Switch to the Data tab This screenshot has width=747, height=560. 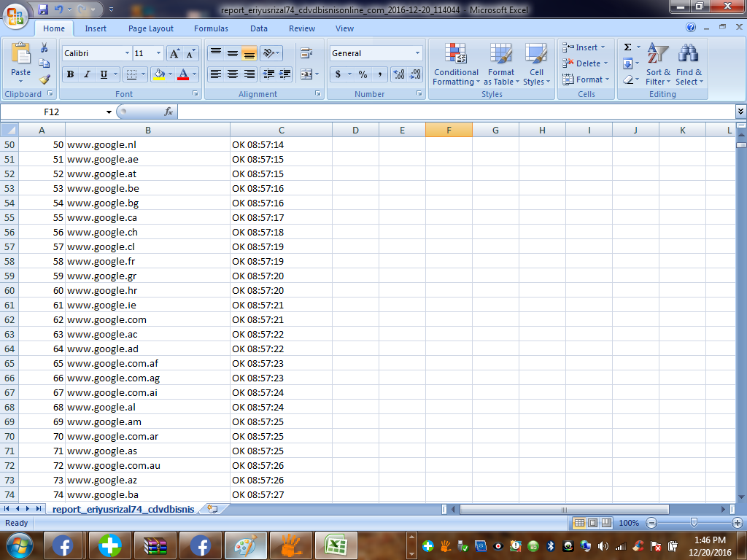coord(259,28)
